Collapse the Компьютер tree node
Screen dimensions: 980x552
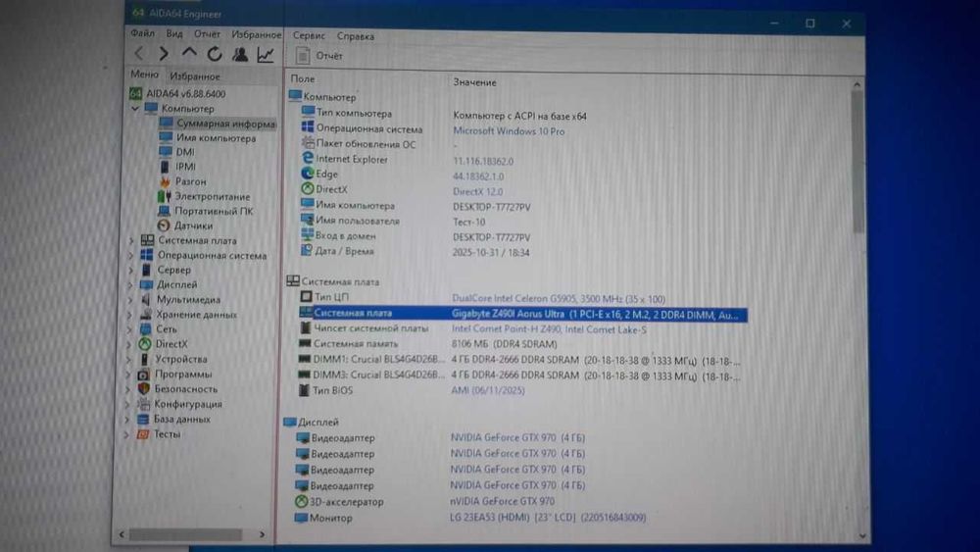click(135, 109)
